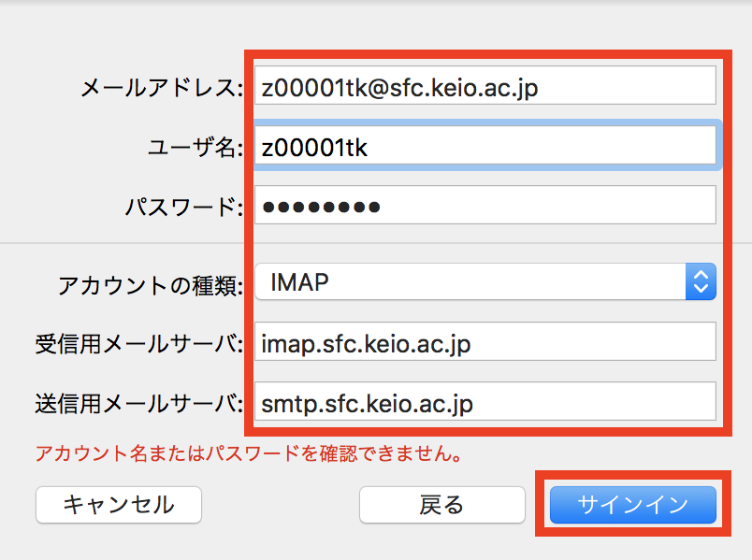752x560 pixels.
Task: Click the blue account type popup arrows
Action: pyautogui.click(x=701, y=281)
